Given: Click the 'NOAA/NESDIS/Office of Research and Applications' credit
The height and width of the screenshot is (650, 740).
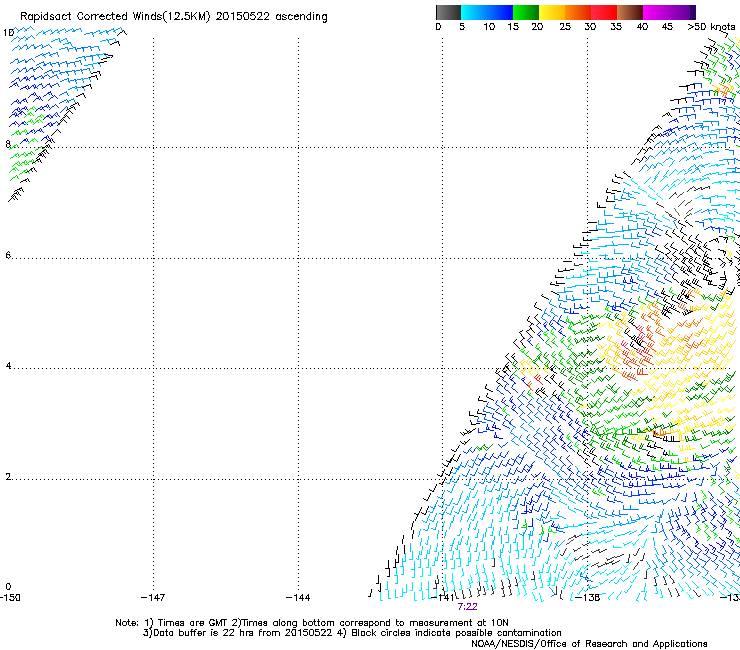Looking at the screenshot, I should point(589,644).
